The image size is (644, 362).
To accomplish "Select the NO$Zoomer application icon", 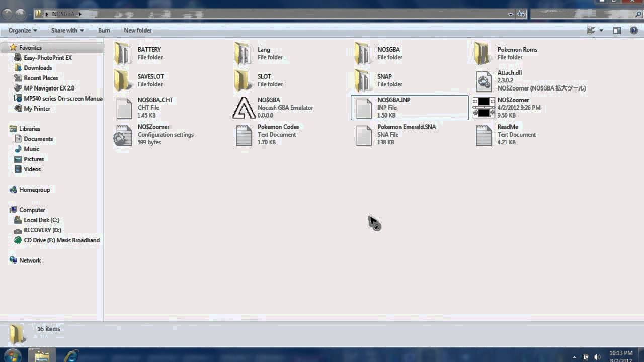I will [484, 108].
